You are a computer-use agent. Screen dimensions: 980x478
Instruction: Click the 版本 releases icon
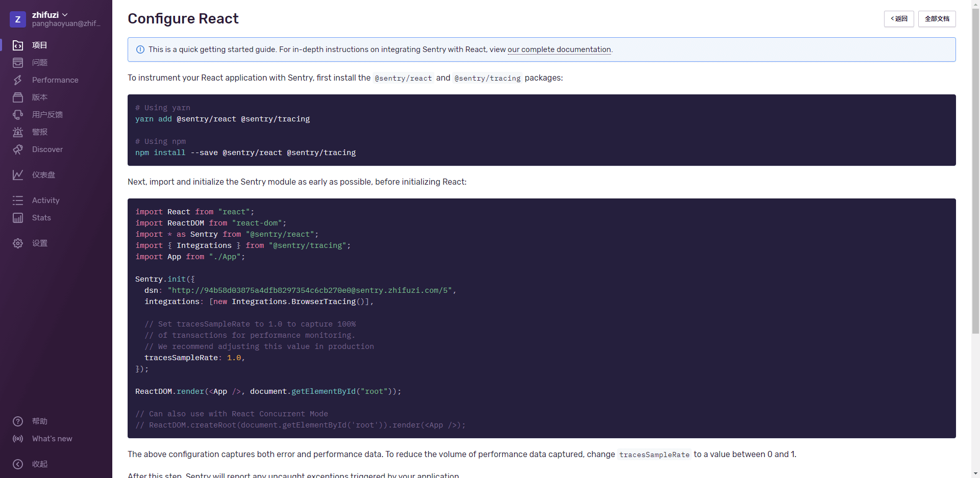[x=18, y=97]
